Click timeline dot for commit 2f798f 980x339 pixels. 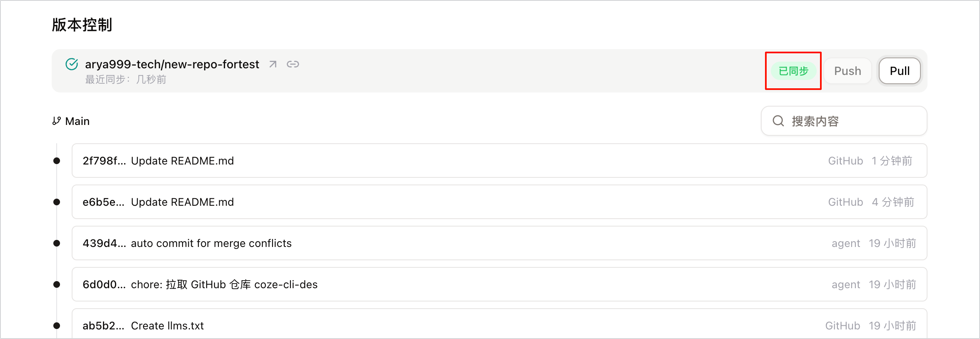click(57, 161)
